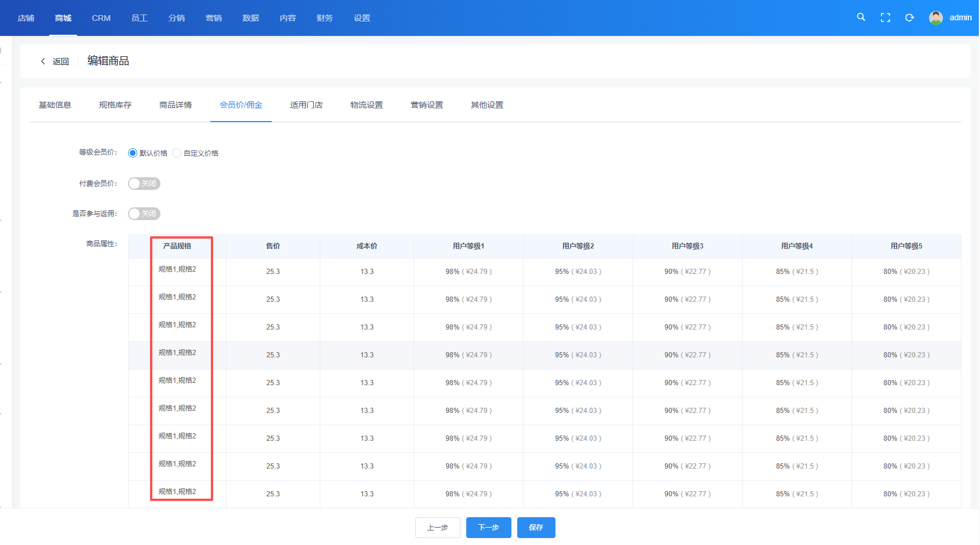Toggle fullscreen mode icon
980x545 pixels.
[885, 18]
